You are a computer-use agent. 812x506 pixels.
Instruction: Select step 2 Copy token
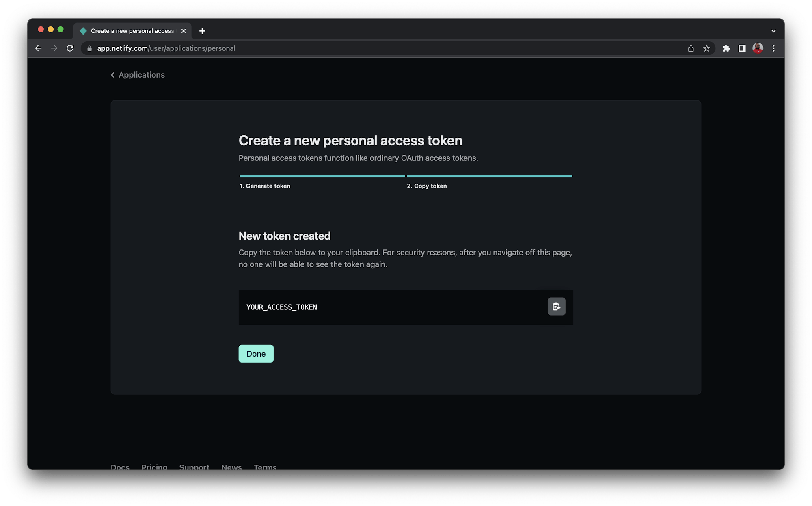coord(427,186)
